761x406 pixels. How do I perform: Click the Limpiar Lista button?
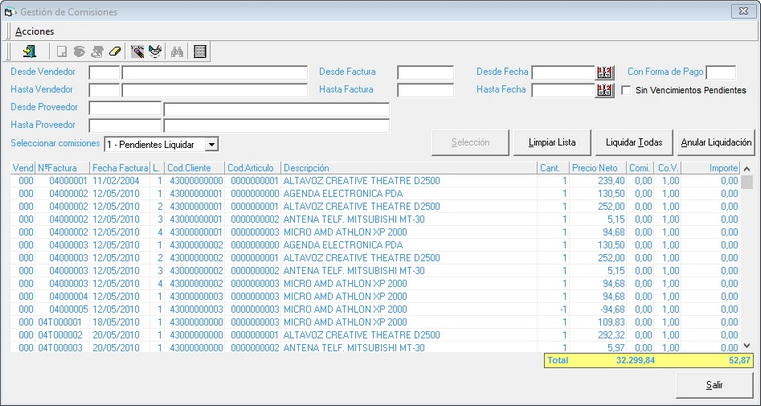tap(552, 143)
